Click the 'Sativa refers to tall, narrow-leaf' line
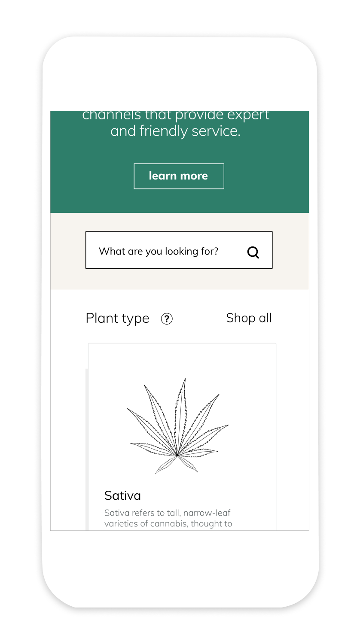The height and width of the screenshot is (644, 360). (x=168, y=513)
